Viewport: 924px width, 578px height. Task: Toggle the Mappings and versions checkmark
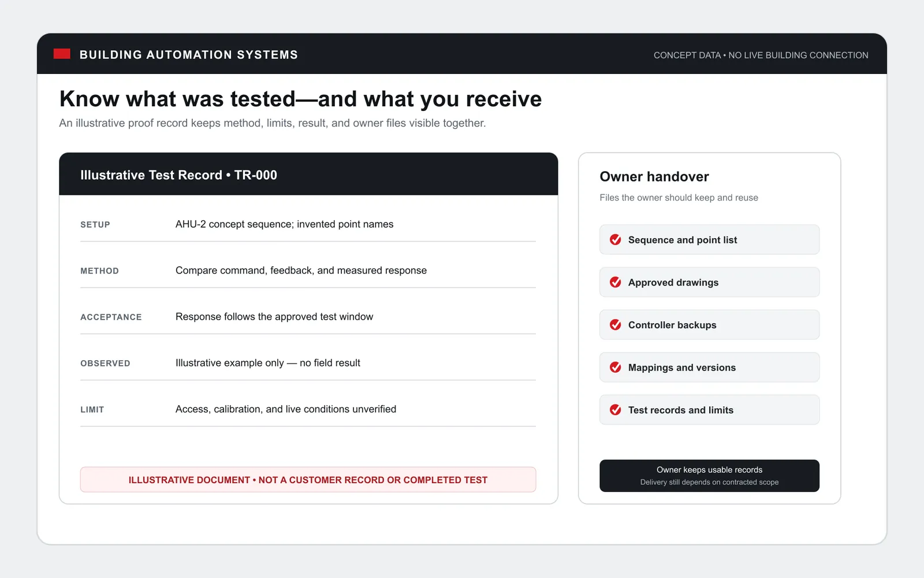(x=616, y=367)
